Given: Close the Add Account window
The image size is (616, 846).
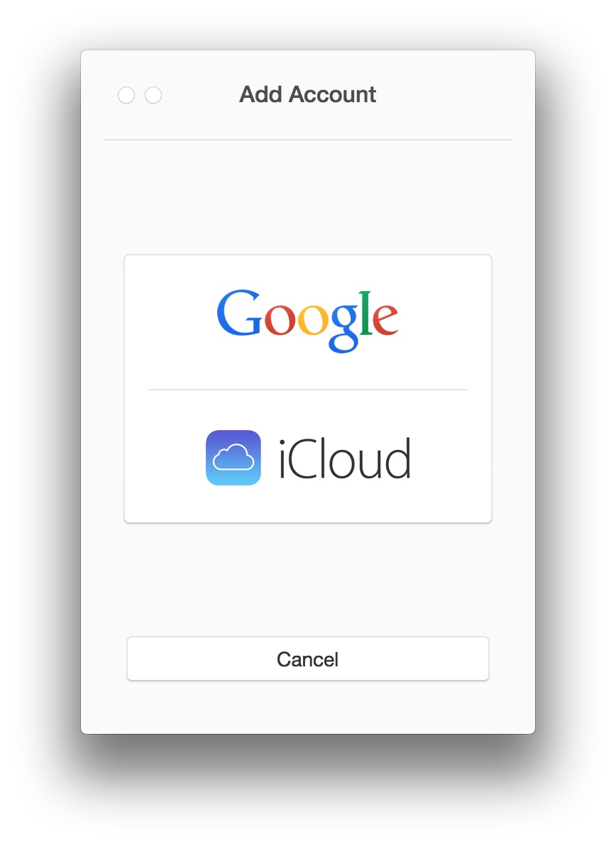Looking at the screenshot, I should tap(126, 95).
